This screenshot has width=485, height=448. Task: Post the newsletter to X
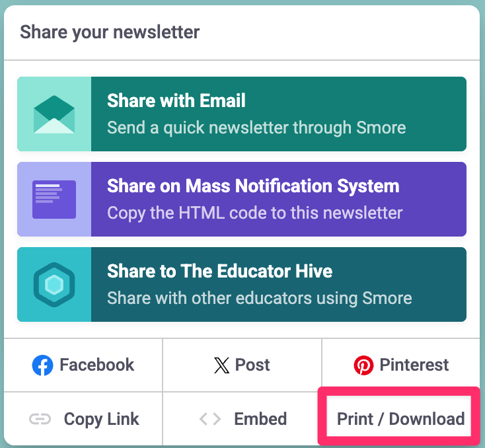pyautogui.click(x=243, y=365)
